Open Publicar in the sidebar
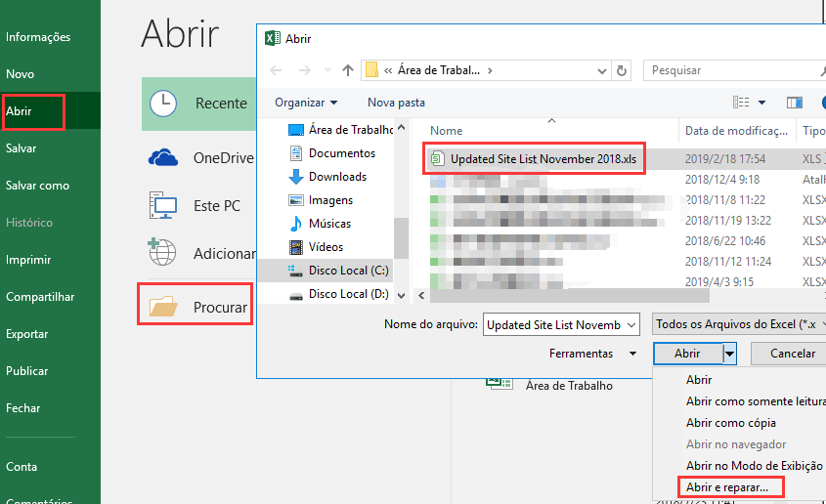The image size is (826, 504). pos(26,371)
